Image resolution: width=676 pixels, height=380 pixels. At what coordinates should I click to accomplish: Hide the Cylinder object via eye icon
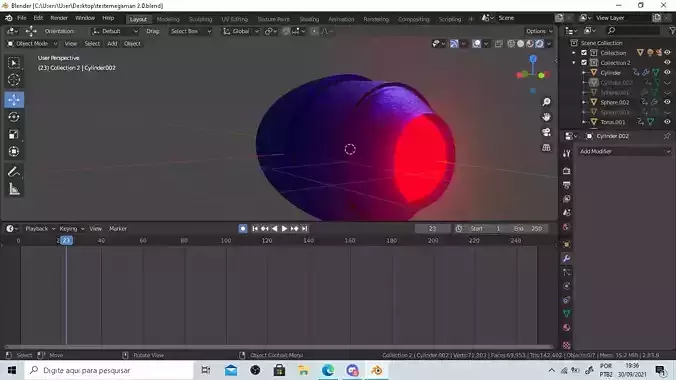[667, 72]
